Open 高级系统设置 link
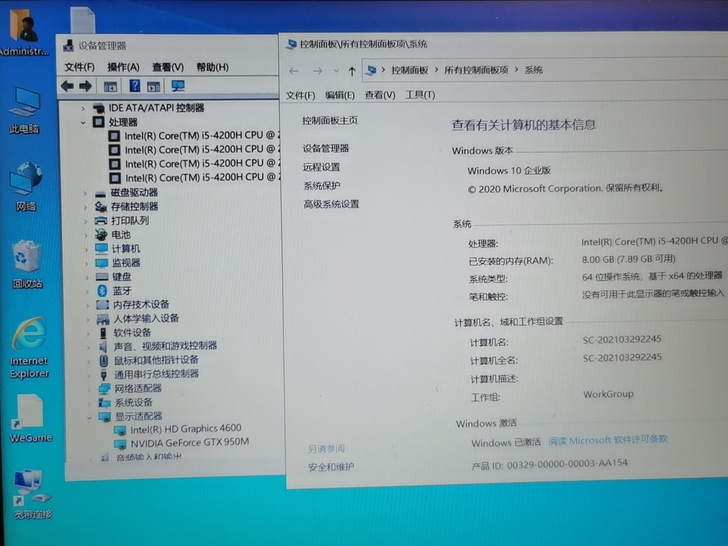 coord(332,204)
